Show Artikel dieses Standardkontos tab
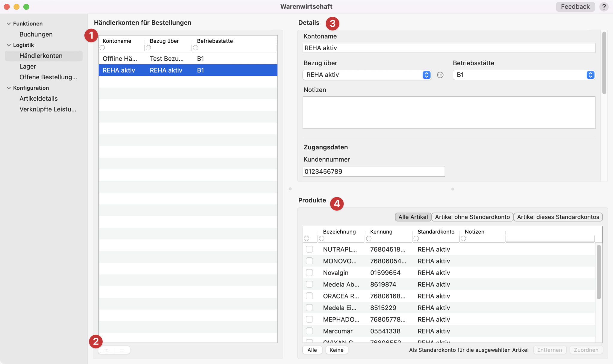 pyautogui.click(x=558, y=217)
